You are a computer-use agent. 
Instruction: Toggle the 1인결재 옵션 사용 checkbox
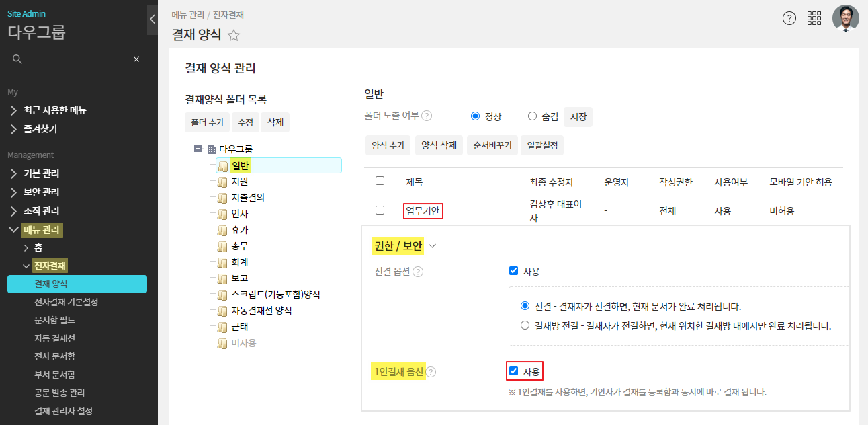point(514,371)
